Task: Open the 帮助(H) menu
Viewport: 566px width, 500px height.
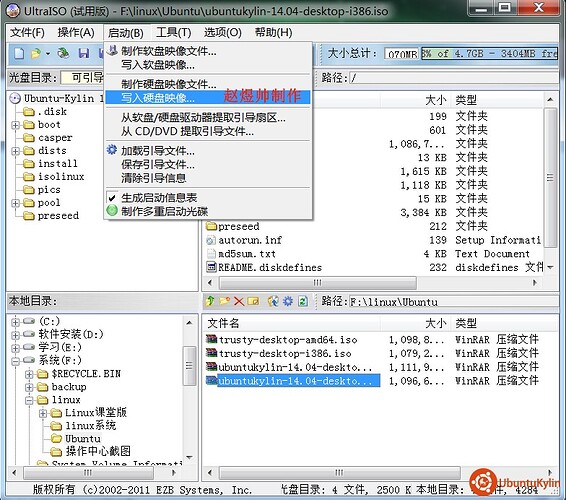Action: pyautogui.click(x=273, y=32)
